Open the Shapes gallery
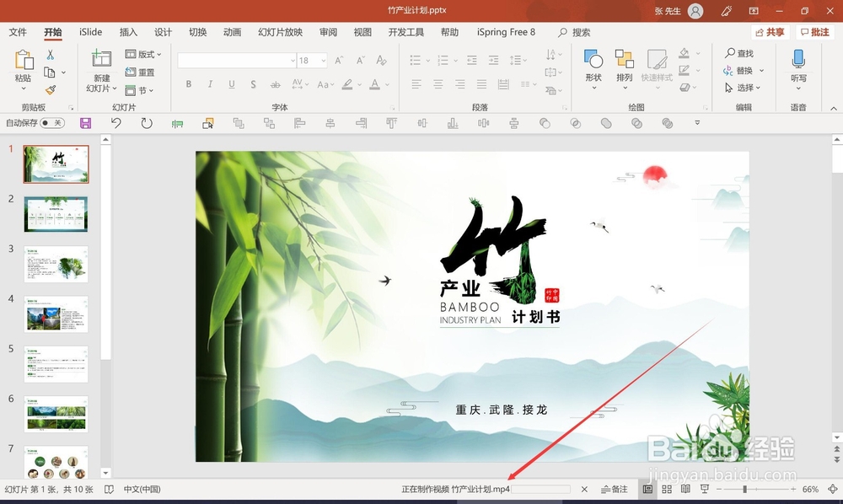843x504 pixels. point(593,69)
